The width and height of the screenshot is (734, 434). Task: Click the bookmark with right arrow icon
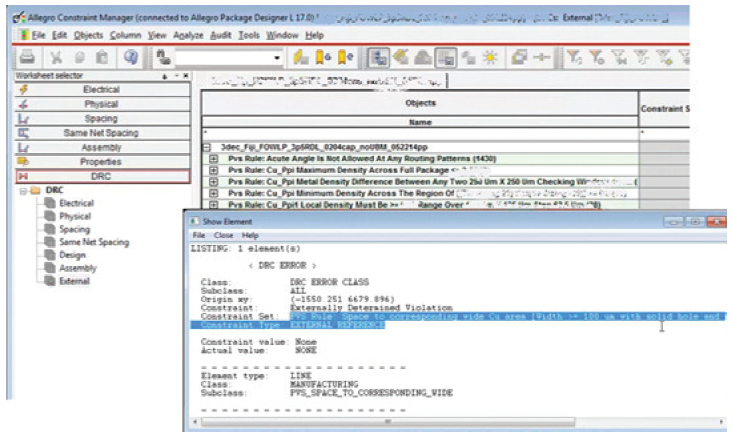point(345,57)
